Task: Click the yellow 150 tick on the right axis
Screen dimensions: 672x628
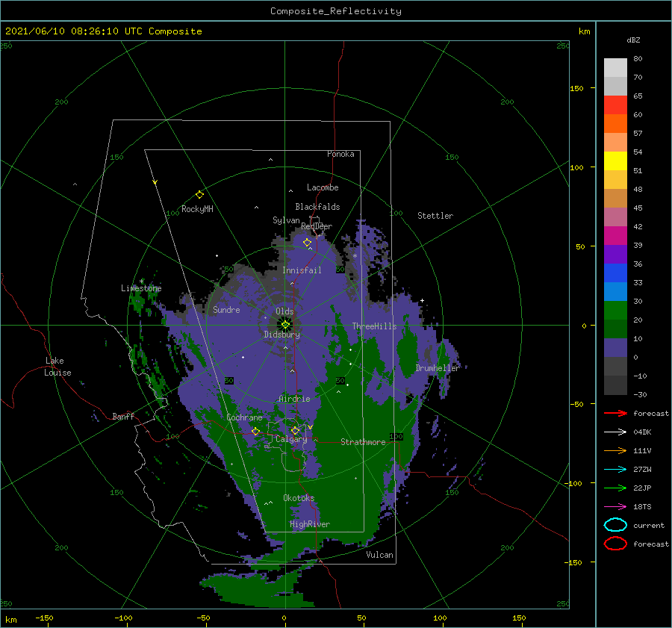Action: point(576,88)
